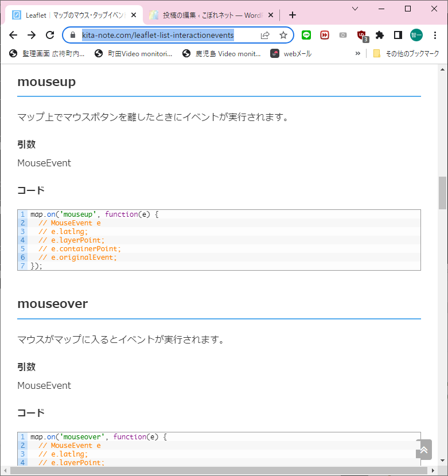This screenshot has height=476, width=448.
Task: Open the 鹿児島 Video monitor bookmark
Action: [x=221, y=53]
